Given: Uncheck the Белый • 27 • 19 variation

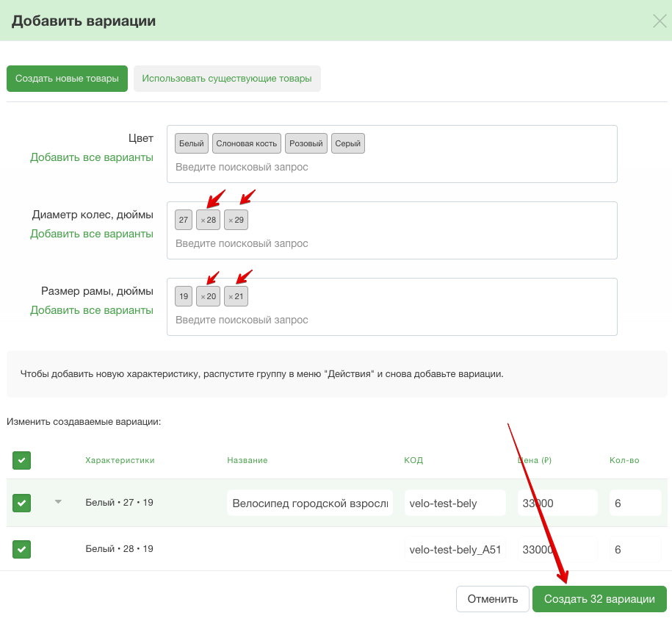Looking at the screenshot, I should pos(21,503).
